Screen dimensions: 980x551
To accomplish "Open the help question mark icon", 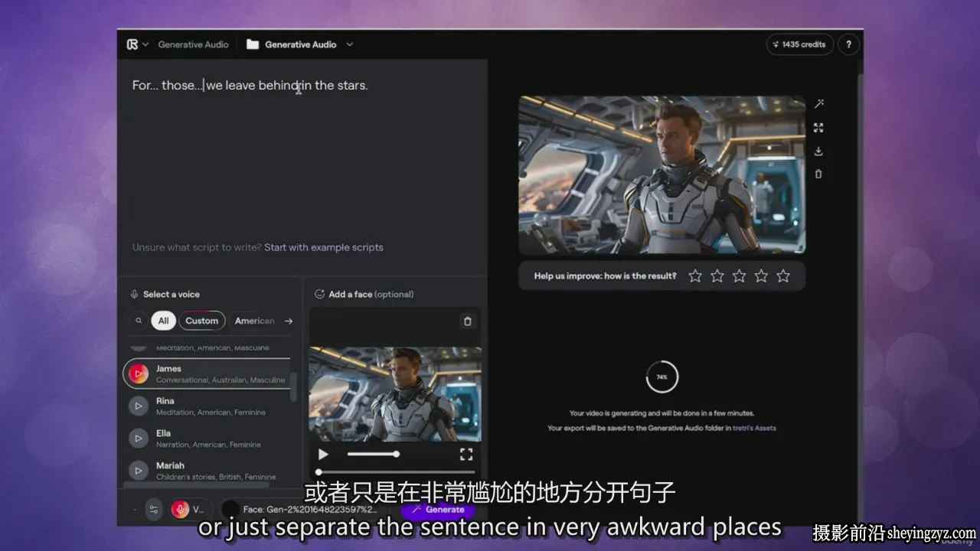I will tap(848, 44).
